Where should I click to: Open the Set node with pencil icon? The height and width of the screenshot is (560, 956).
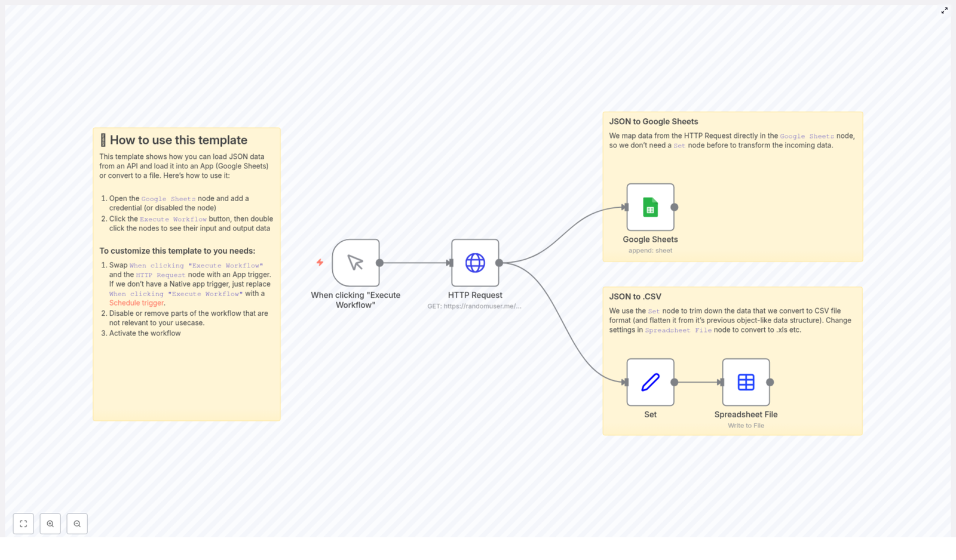click(650, 382)
